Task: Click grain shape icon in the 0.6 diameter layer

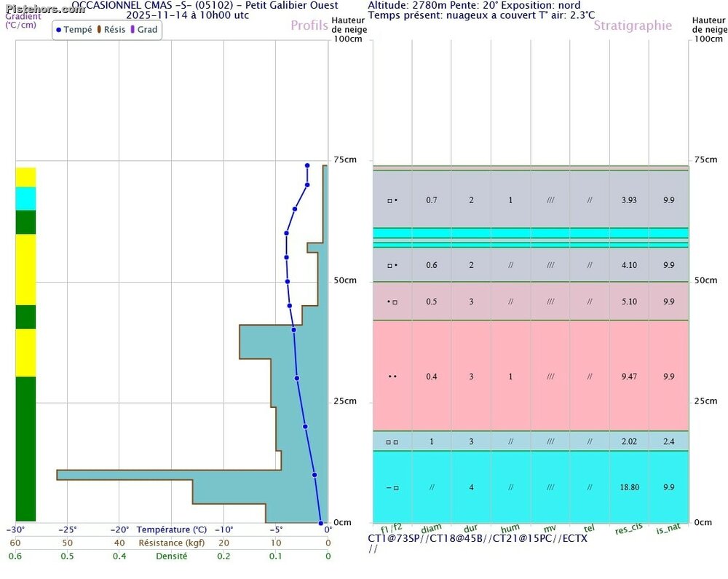Action: point(392,265)
